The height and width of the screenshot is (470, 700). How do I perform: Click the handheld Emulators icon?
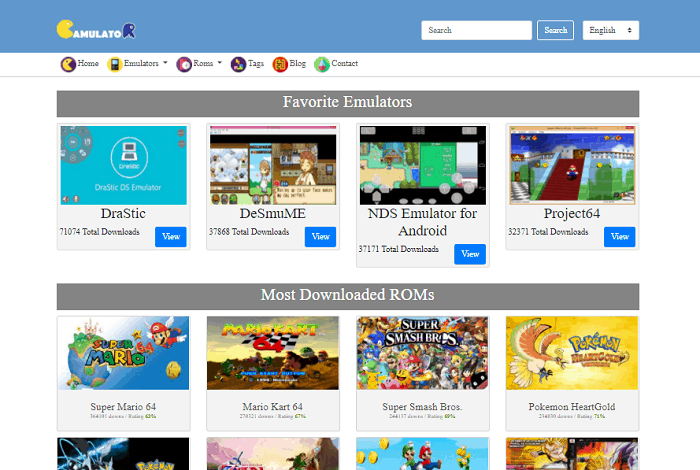[x=115, y=64]
